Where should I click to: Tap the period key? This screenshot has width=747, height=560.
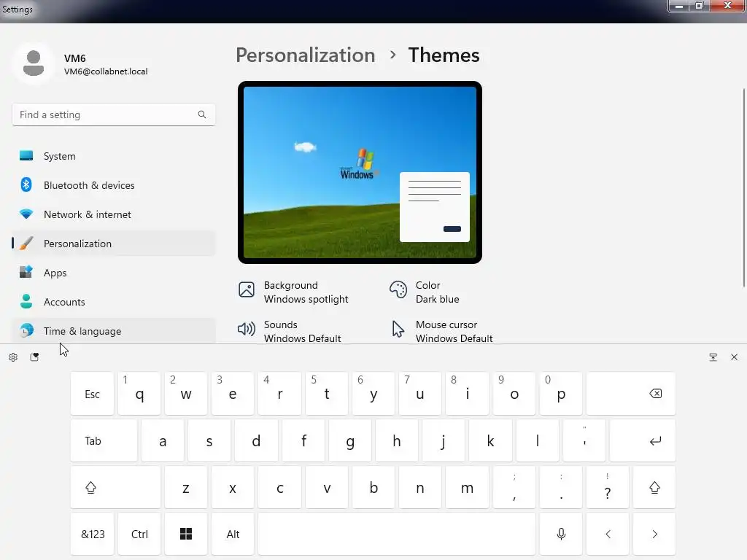point(561,487)
